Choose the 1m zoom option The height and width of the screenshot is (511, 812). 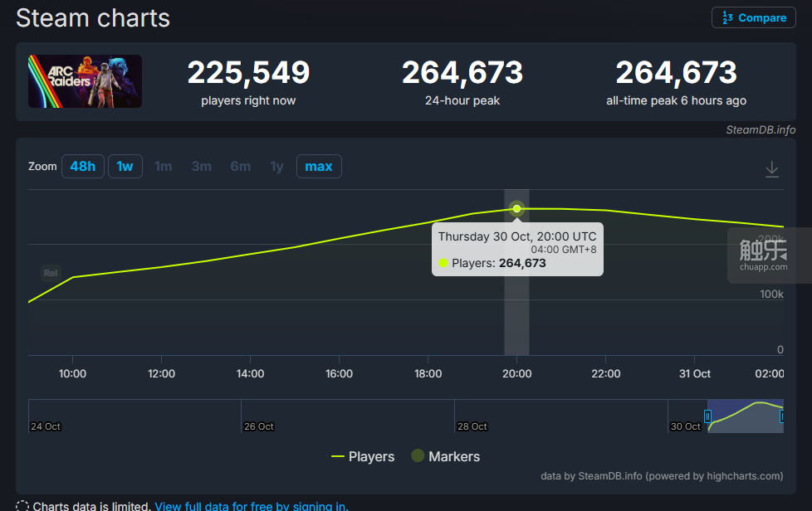click(x=163, y=167)
